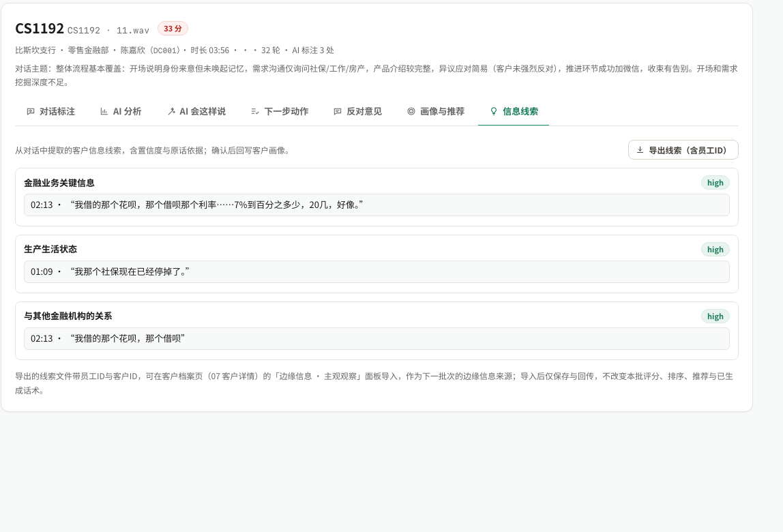783x532 pixels.
Task: Click the footer note about 导出的线索文件
Action: click(374, 383)
